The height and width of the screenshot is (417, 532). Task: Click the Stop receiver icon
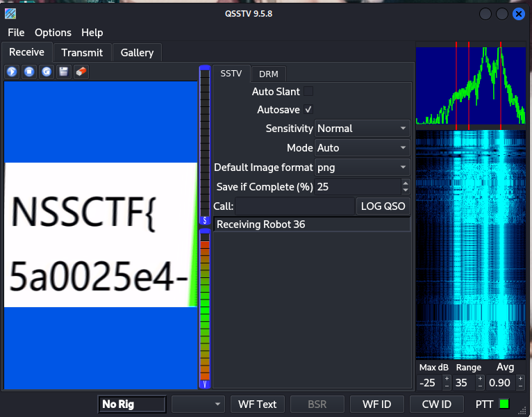point(29,72)
